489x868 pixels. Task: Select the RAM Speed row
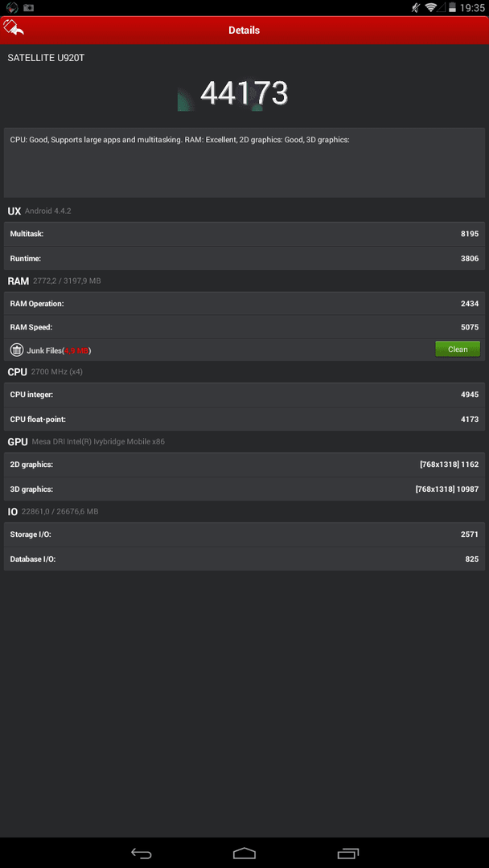click(244, 327)
